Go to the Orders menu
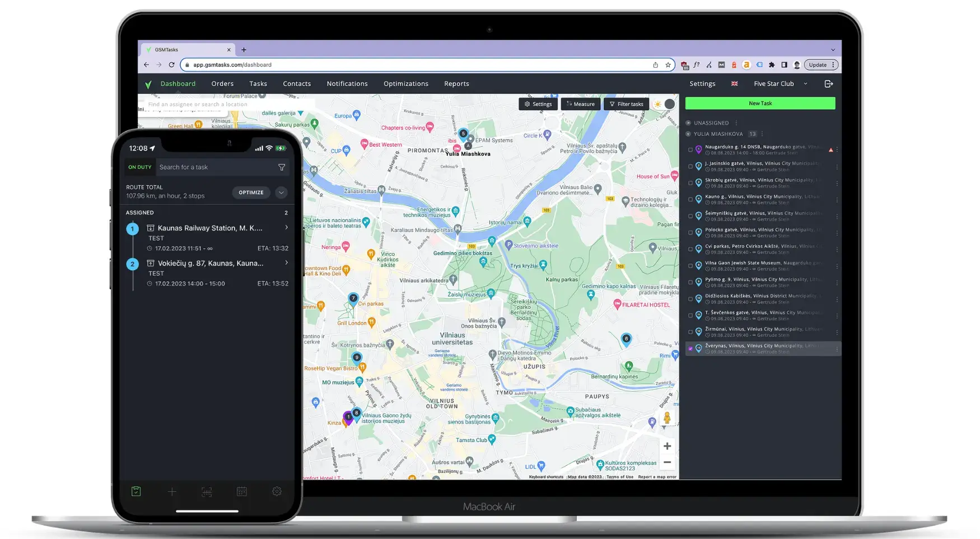 [222, 84]
